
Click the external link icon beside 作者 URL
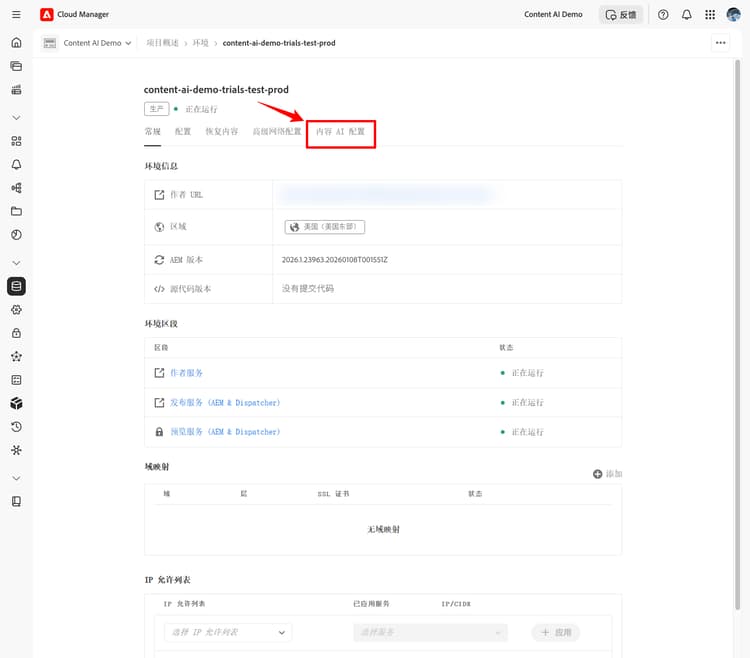click(159, 195)
